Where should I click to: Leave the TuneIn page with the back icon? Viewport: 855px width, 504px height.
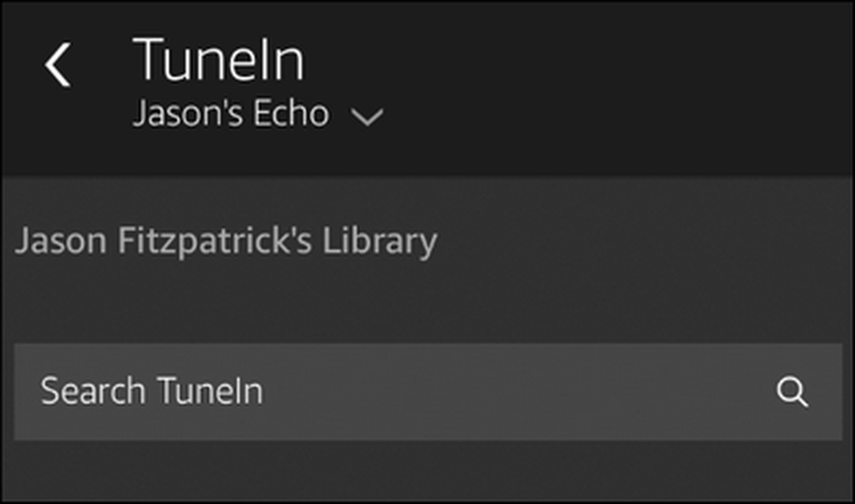tap(58, 64)
